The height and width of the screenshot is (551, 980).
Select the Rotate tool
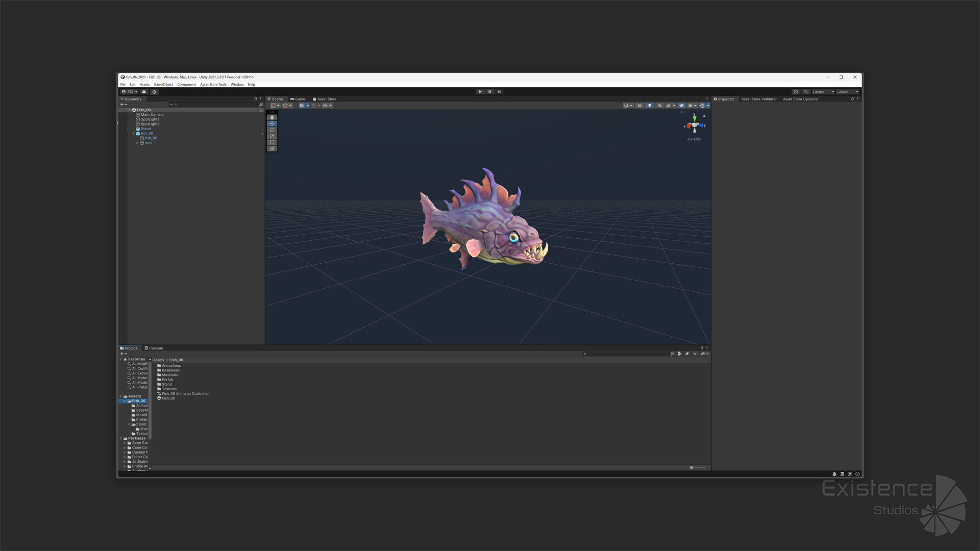pos(272,130)
